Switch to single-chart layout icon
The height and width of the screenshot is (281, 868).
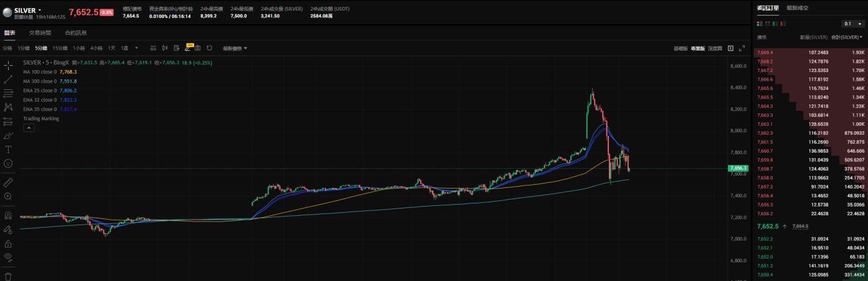[731, 48]
